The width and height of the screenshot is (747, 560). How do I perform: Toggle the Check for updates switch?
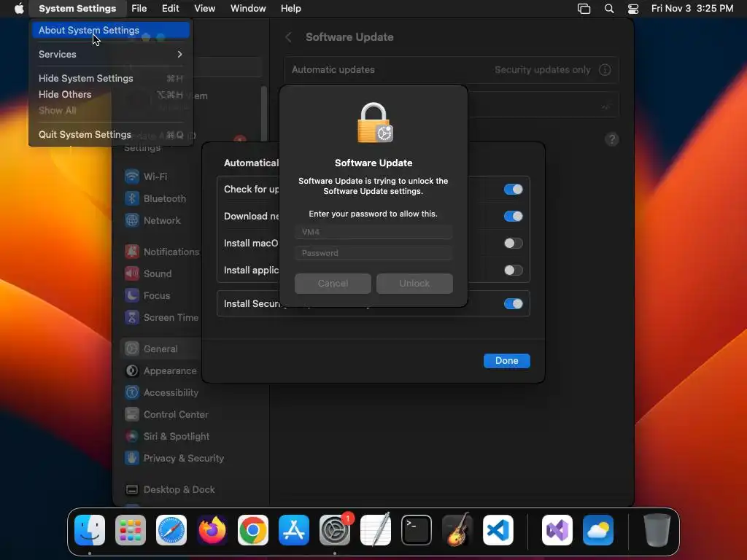(x=513, y=189)
